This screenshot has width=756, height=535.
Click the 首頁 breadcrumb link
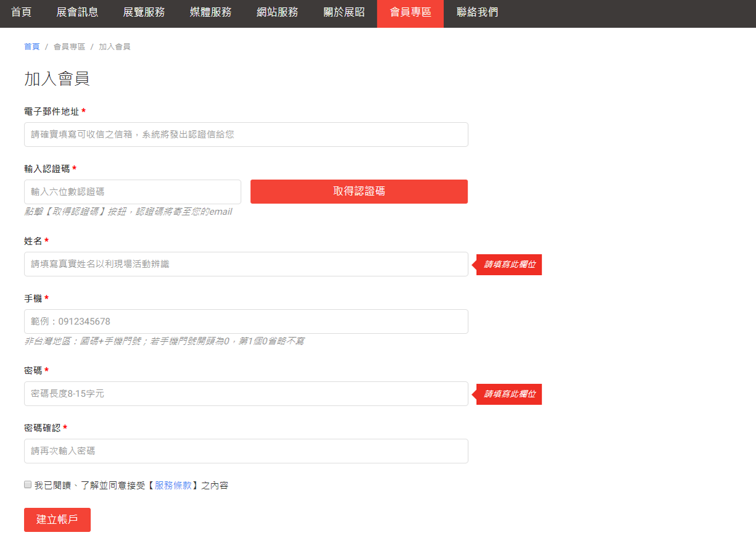tap(31, 47)
